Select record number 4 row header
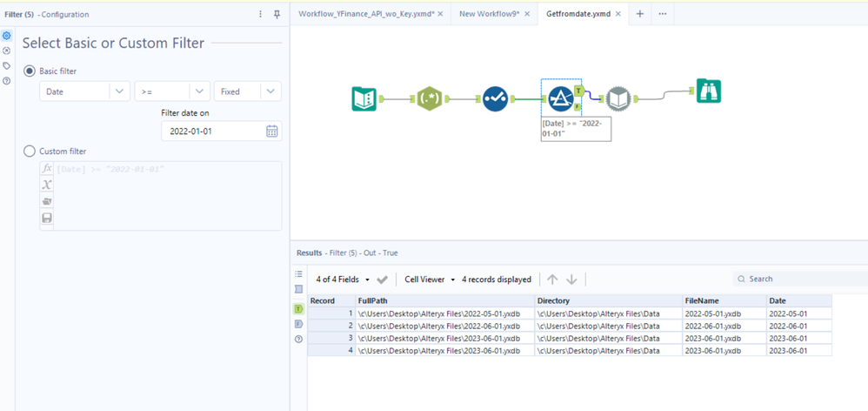Viewport: 868px width, 411px height. 331,351
